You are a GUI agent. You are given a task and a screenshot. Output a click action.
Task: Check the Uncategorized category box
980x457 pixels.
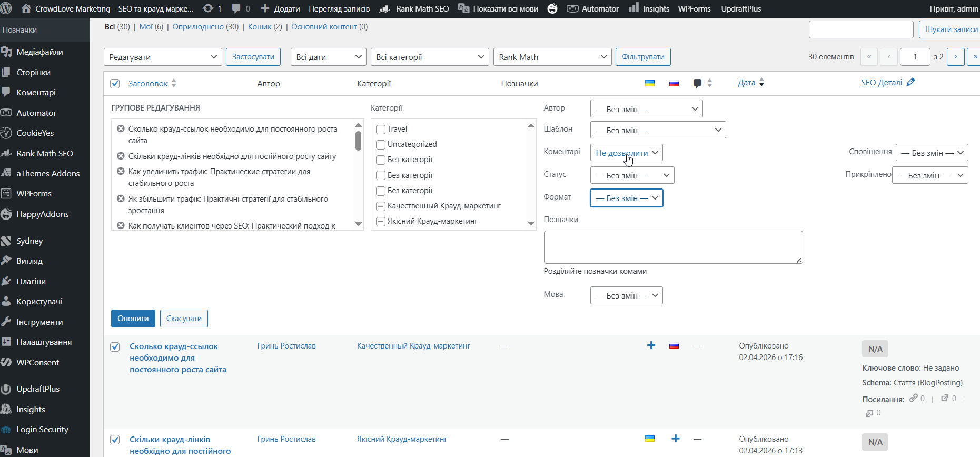[381, 145]
